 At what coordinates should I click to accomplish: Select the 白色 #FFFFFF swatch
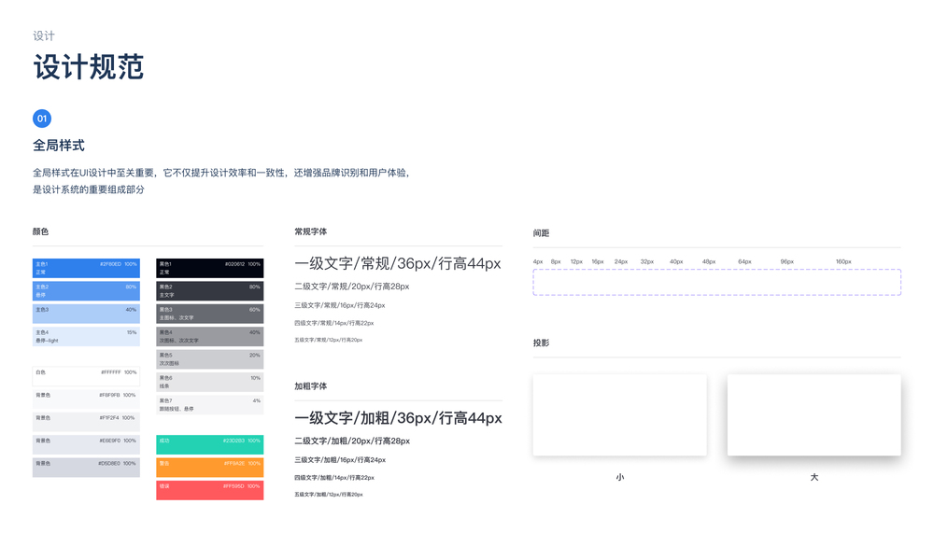[86, 376]
